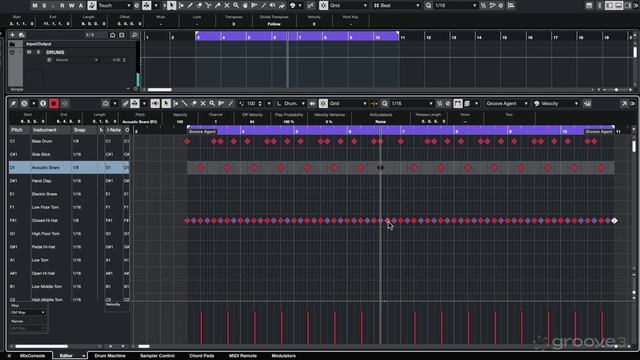Click the track search magnifier icon
Screen dimensions: 640x360
point(134,36)
